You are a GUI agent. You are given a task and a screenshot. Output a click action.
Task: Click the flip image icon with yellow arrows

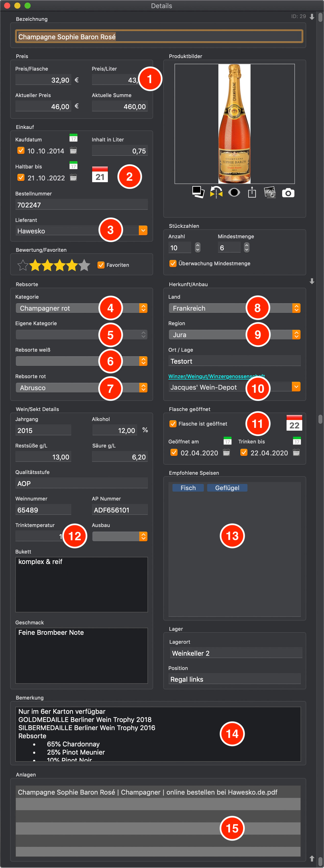coord(216,192)
